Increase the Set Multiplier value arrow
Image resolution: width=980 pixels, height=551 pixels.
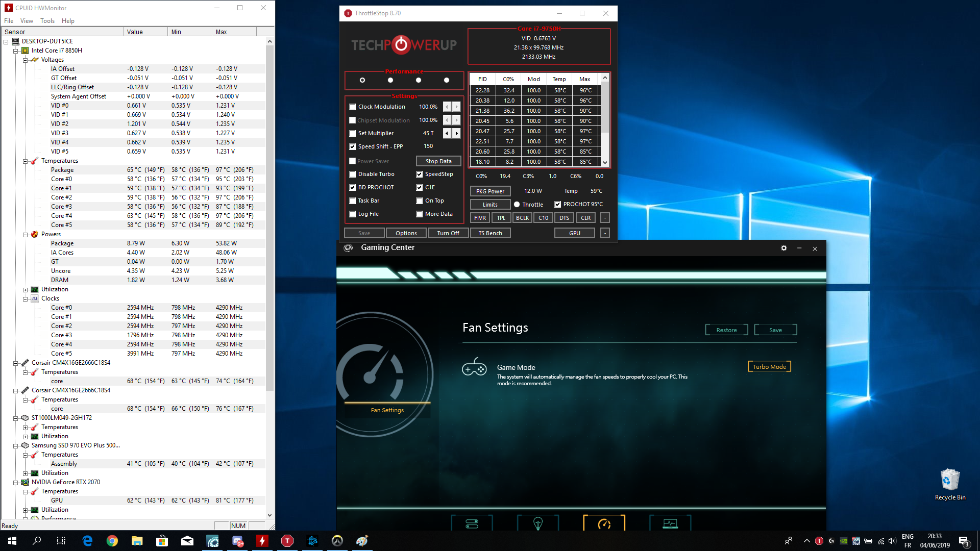tap(456, 133)
